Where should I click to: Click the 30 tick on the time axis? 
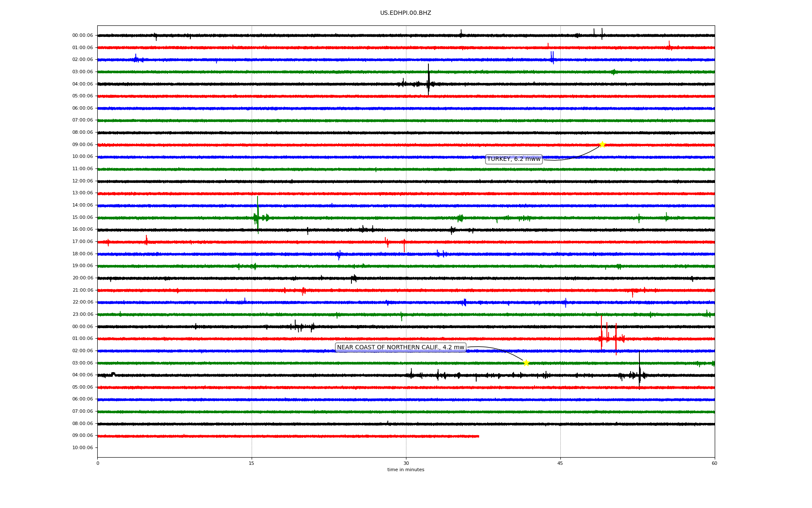(406, 463)
